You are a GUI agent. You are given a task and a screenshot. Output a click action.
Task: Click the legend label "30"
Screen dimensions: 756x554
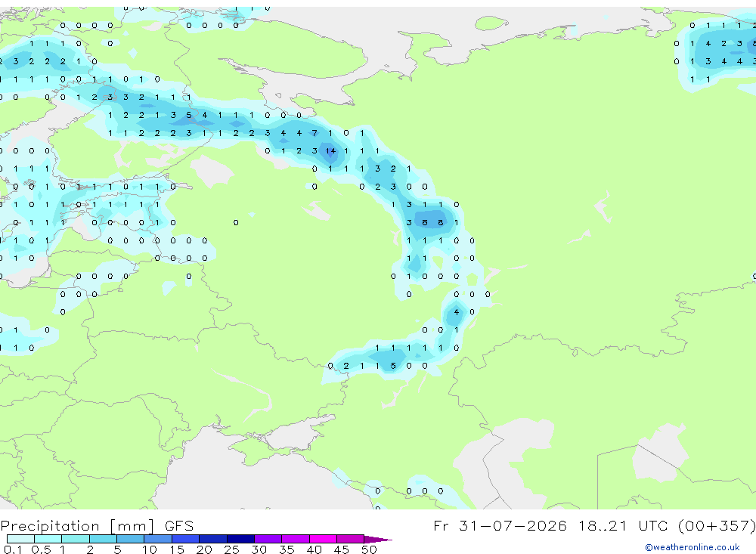click(x=259, y=549)
